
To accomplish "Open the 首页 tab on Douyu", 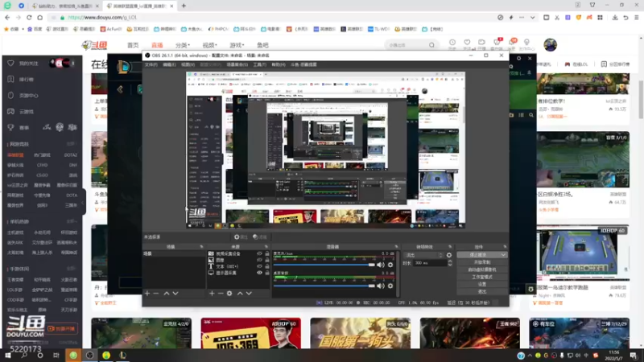I will 133,45.
